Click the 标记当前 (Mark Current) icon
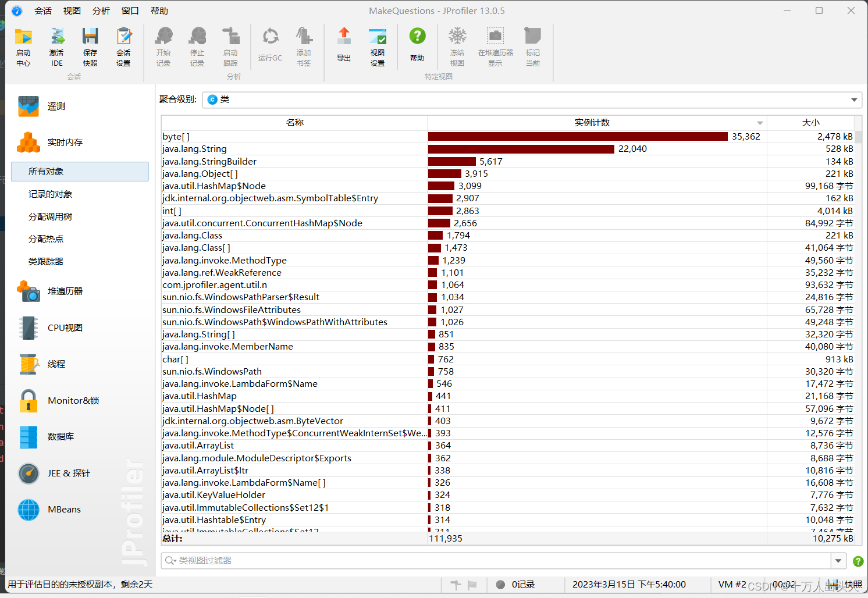Image resolution: width=868 pixels, height=598 pixels. pos(533,47)
